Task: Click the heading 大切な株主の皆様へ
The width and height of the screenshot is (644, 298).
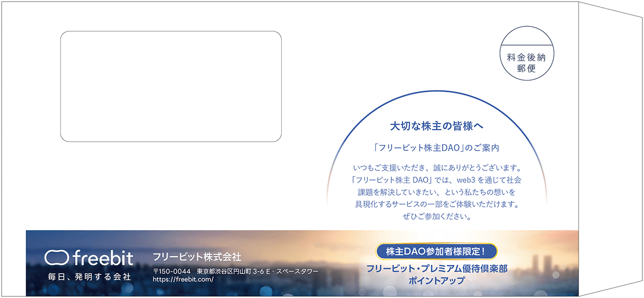Action: click(x=437, y=126)
